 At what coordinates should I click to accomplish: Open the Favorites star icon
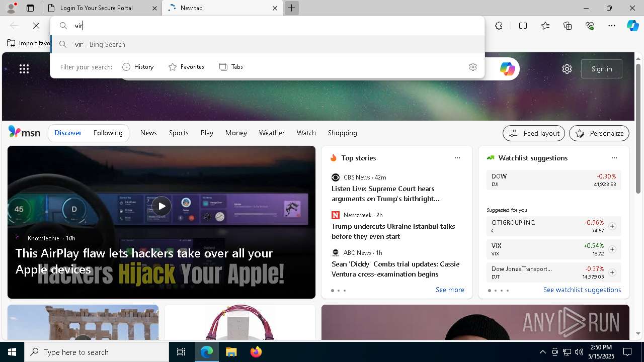(545, 26)
